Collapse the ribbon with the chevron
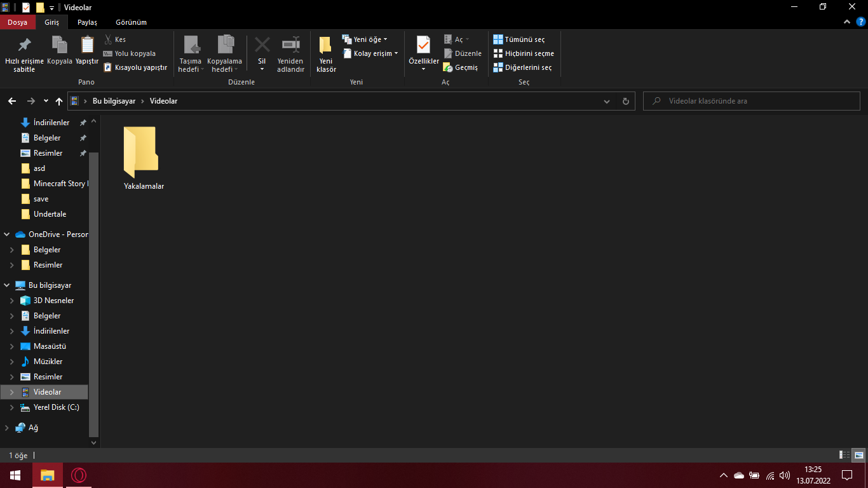Screen dimensions: 868x488 (x=847, y=22)
